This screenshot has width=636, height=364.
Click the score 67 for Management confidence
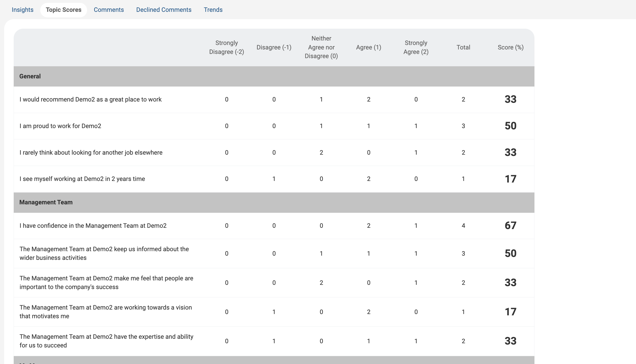(511, 226)
